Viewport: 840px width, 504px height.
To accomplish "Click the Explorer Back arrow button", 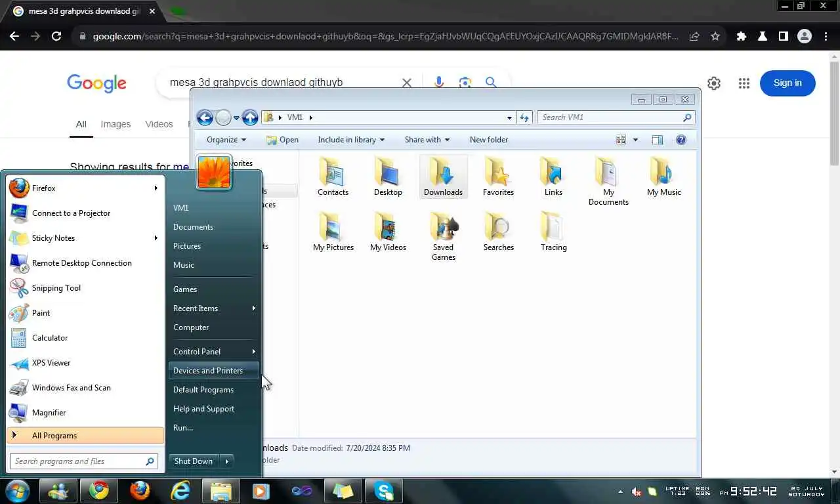I will (x=205, y=117).
